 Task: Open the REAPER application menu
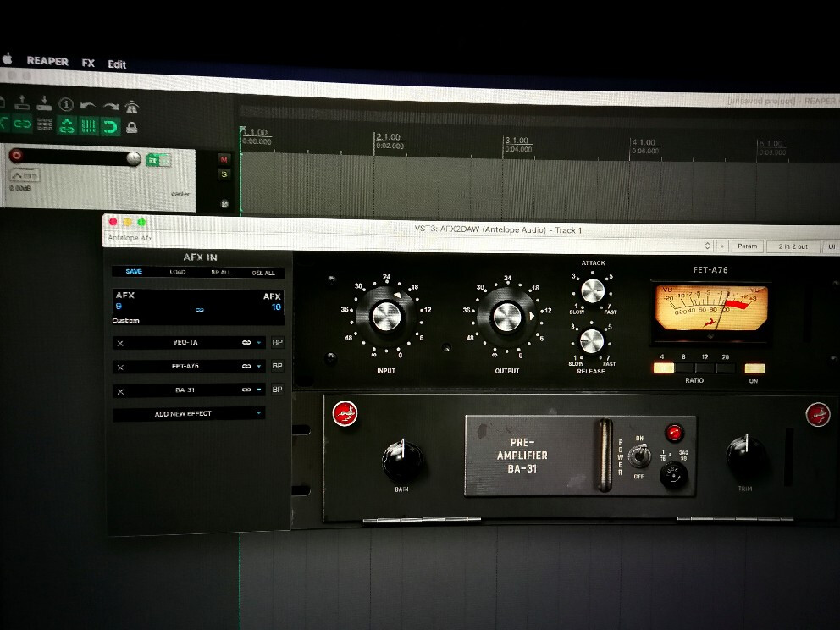47,61
